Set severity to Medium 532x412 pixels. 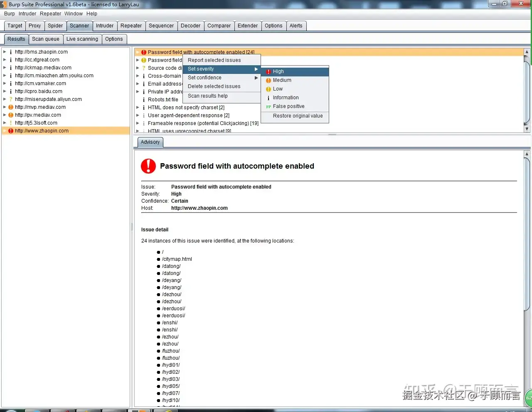tap(295, 80)
